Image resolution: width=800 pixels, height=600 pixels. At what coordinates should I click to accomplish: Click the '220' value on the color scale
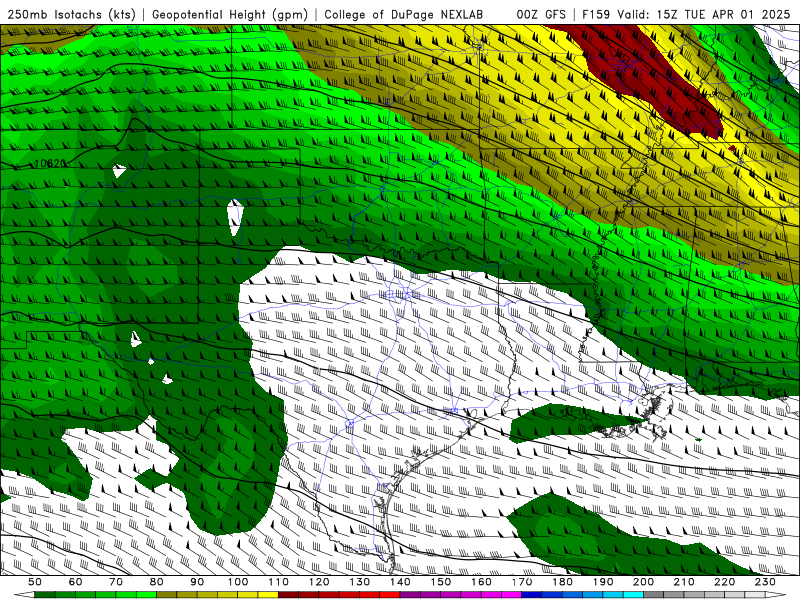[x=724, y=582]
